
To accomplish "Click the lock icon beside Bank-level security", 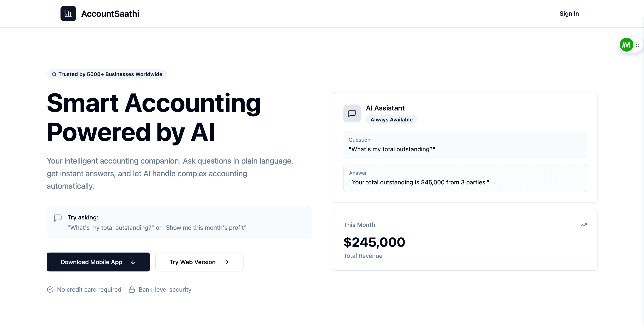I will 132,289.
